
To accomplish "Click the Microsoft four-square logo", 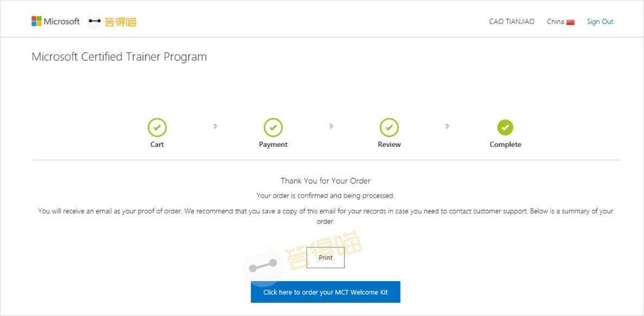I will pyautogui.click(x=36, y=22).
